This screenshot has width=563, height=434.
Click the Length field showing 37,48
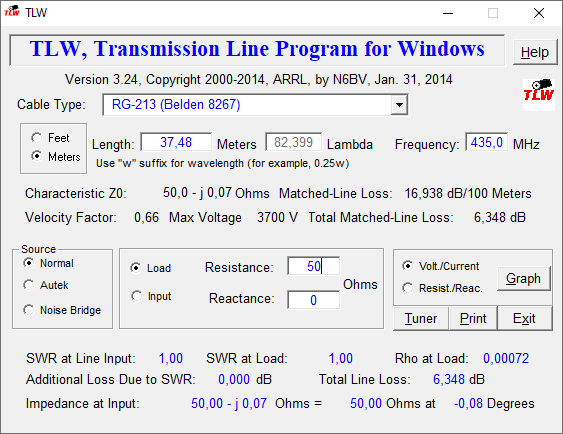point(176,142)
